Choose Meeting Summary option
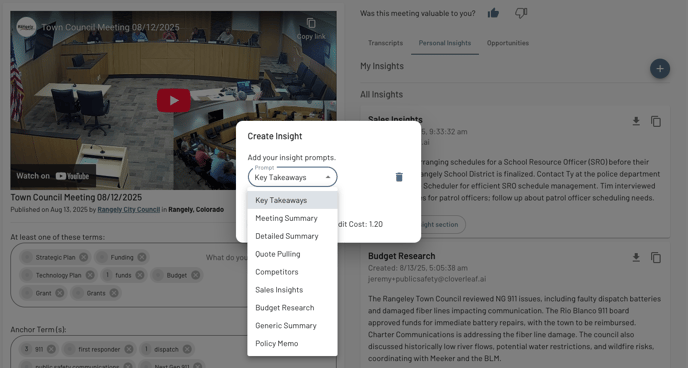 click(292, 218)
